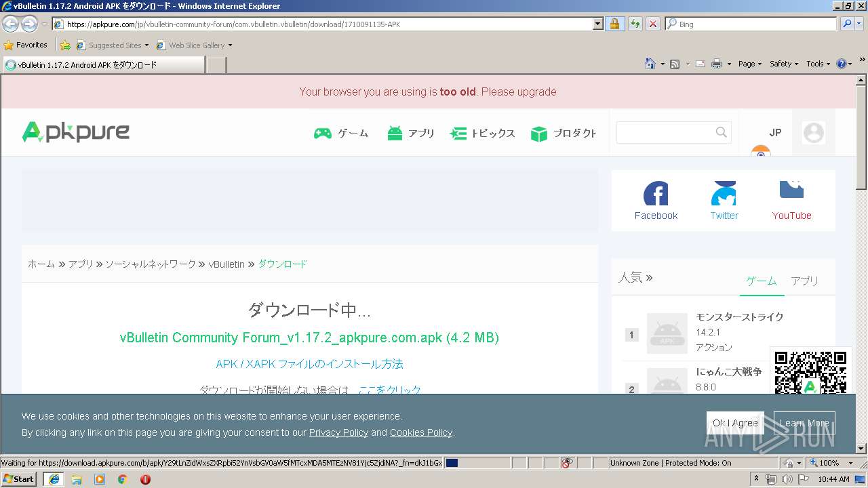Click the Read Mail envelope icon

pyautogui.click(x=701, y=64)
